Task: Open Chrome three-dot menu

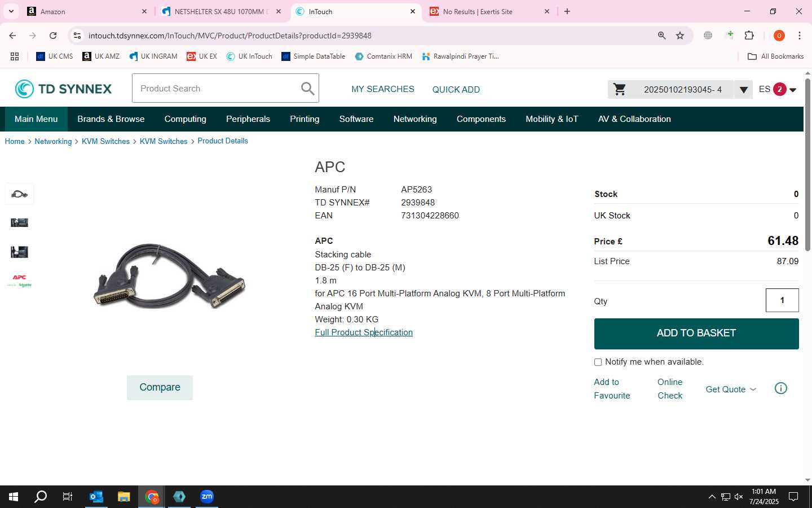Action: coord(800,36)
